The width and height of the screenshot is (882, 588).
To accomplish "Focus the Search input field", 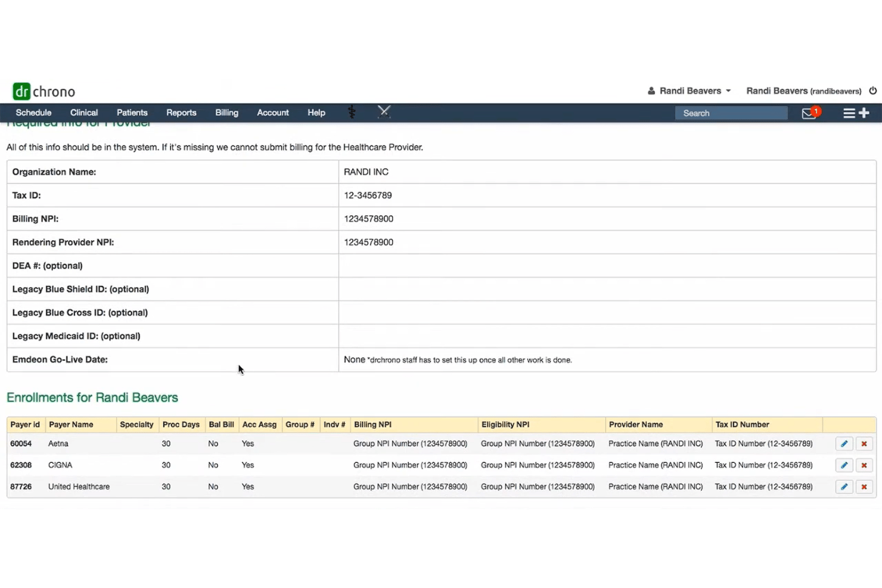I will (x=731, y=113).
